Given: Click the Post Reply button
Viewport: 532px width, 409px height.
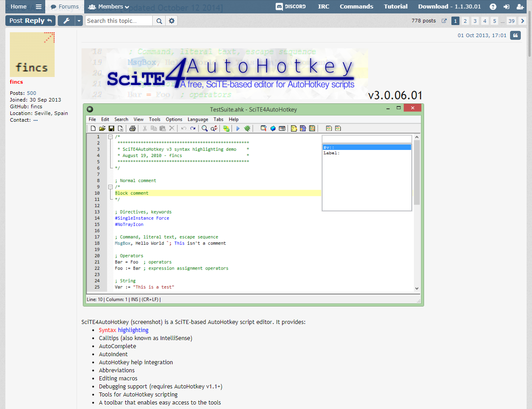Looking at the screenshot, I should pyautogui.click(x=30, y=21).
